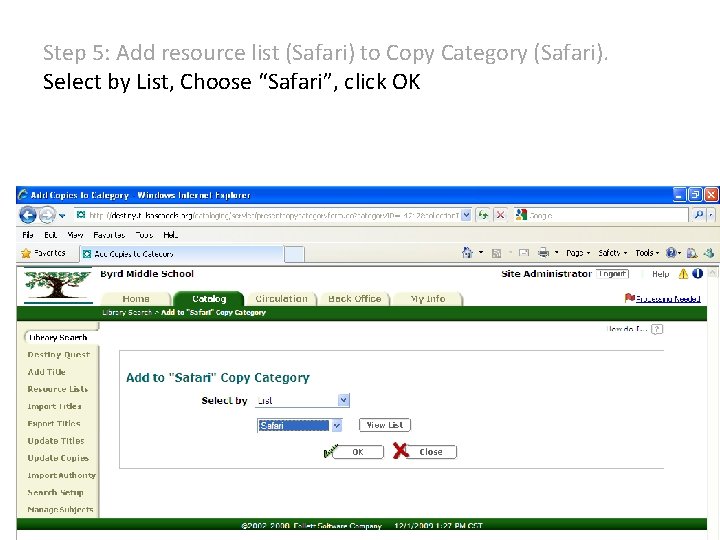The width and height of the screenshot is (720, 540).
Task: Switch to the Back Office tab
Action: (354, 298)
